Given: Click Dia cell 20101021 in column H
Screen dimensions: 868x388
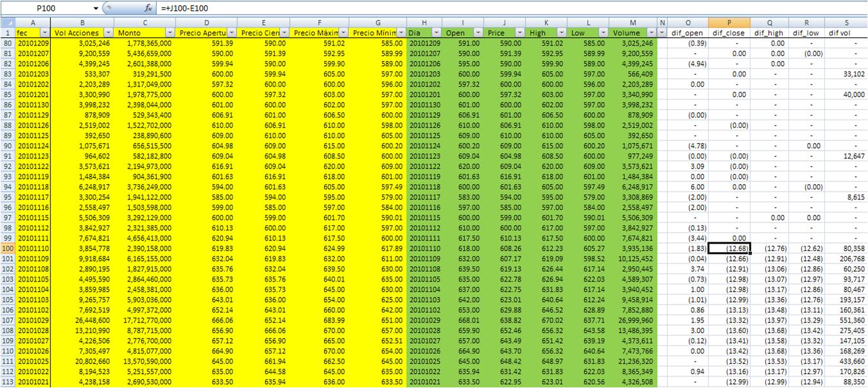Looking at the screenshot, I should 425,382.
